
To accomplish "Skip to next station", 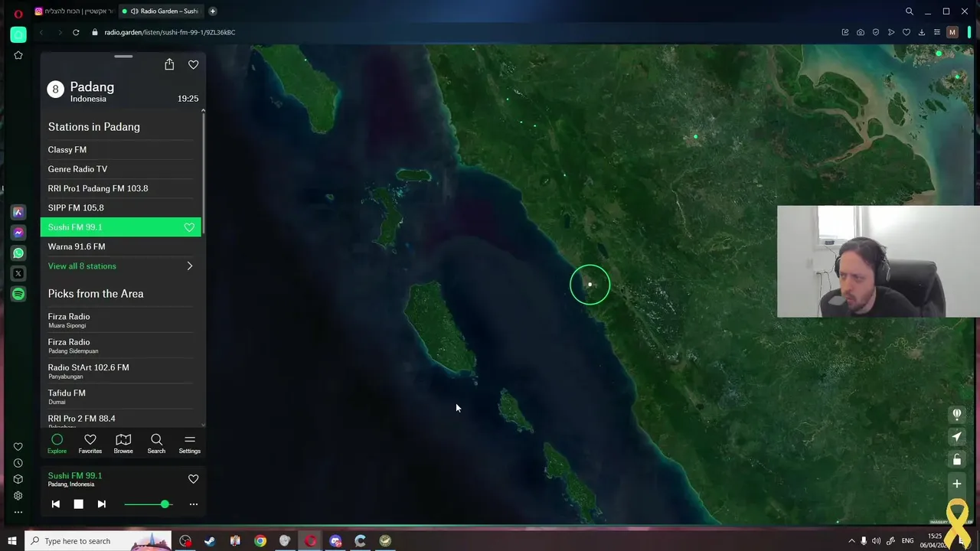I will click(x=101, y=504).
